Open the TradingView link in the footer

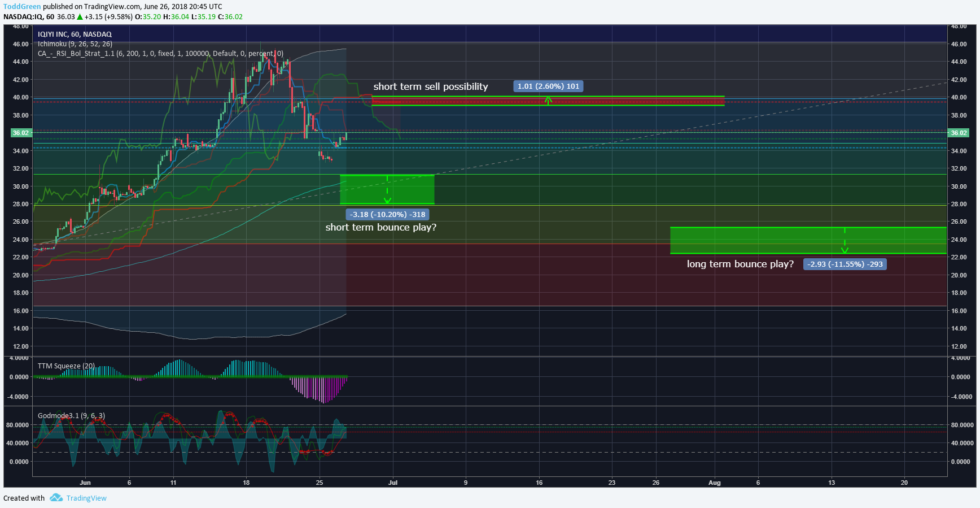coord(86,498)
